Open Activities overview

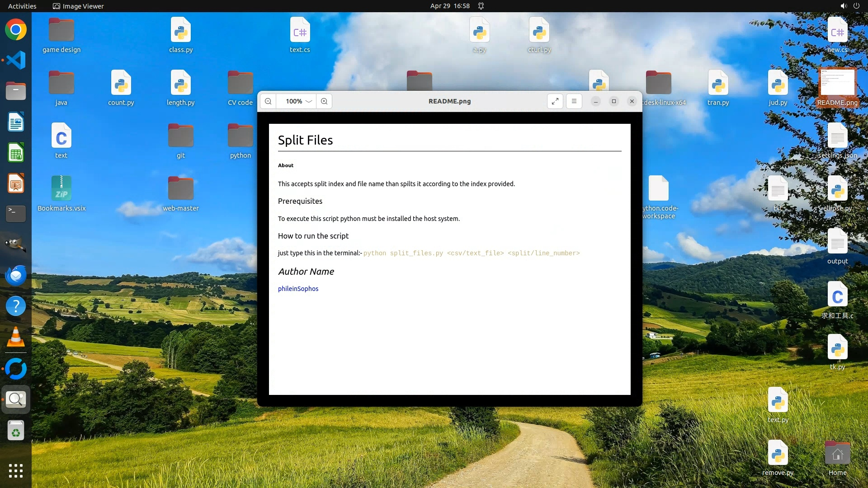click(x=22, y=6)
